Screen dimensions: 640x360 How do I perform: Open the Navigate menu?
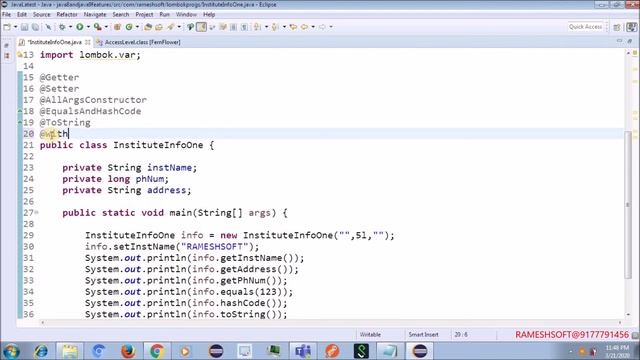(x=95, y=15)
